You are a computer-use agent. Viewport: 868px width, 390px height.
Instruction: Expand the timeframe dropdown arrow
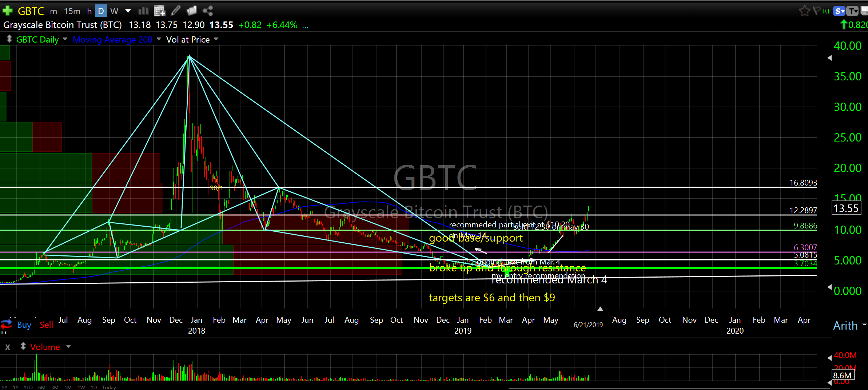128,11
